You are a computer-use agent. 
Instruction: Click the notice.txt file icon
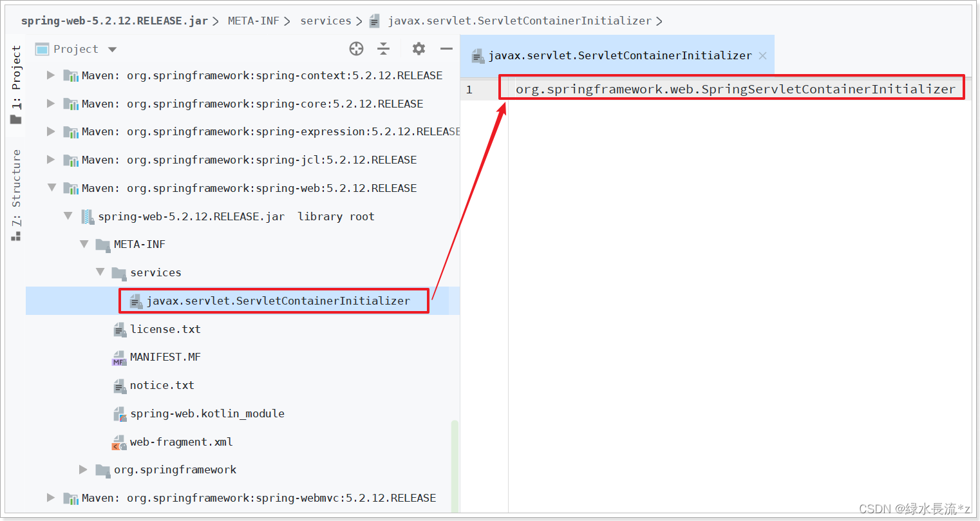[x=119, y=386]
